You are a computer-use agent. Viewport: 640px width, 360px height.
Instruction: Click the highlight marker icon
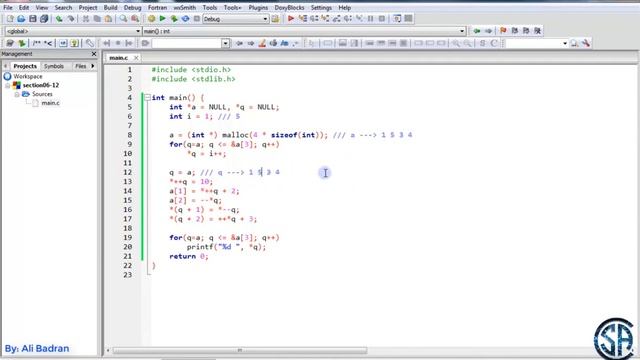click(x=262, y=43)
